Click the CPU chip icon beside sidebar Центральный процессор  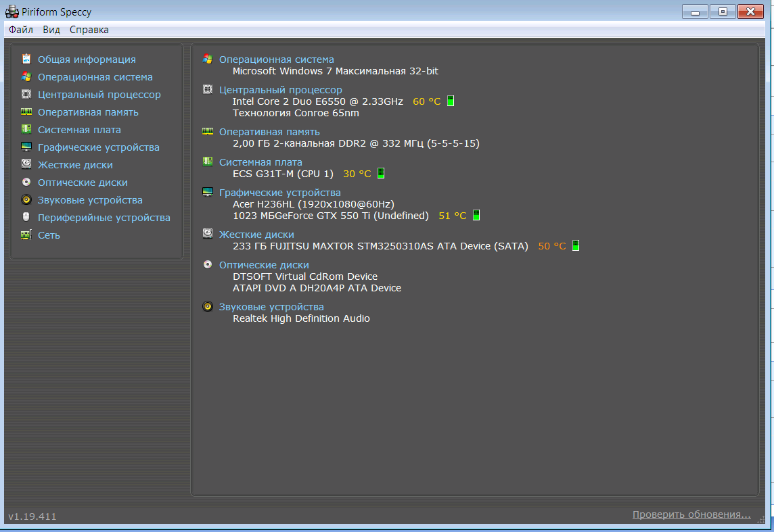[x=26, y=94]
